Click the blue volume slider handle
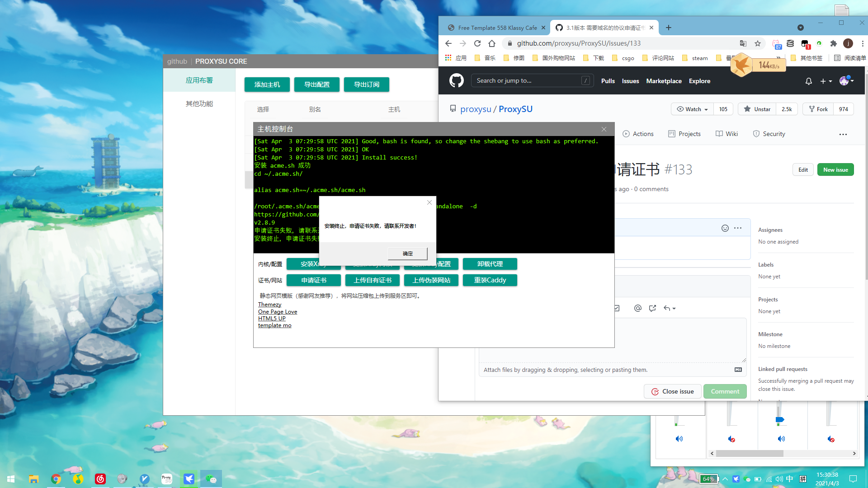This screenshot has width=868, height=488. click(x=779, y=420)
